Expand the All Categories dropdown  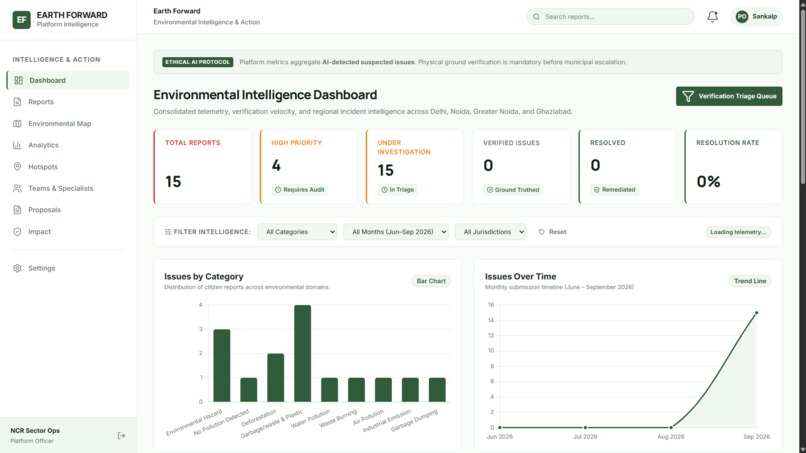click(297, 232)
